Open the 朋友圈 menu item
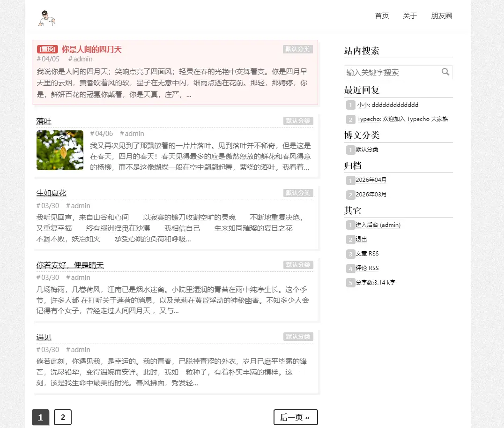The width and height of the screenshot is (504, 428). (x=442, y=16)
